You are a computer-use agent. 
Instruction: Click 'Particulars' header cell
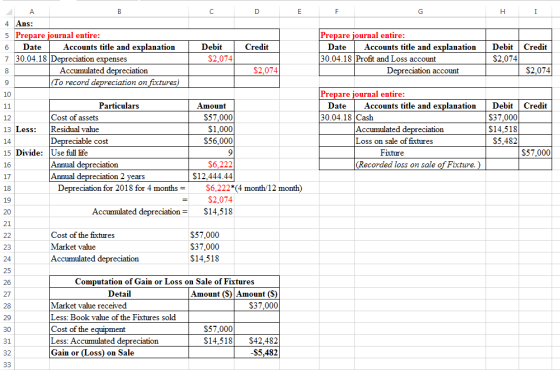(x=119, y=106)
